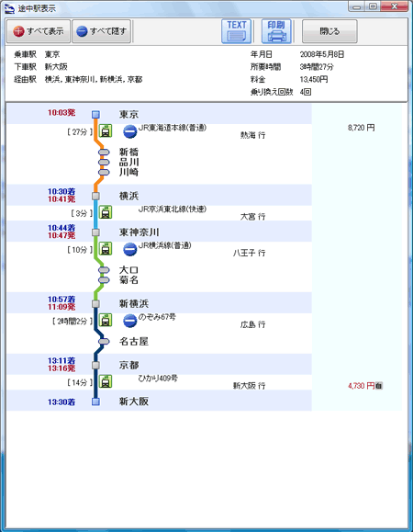The width and height of the screenshot is (413, 532).
Task: Click the 閉じる close button
Action: (x=329, y=31)
